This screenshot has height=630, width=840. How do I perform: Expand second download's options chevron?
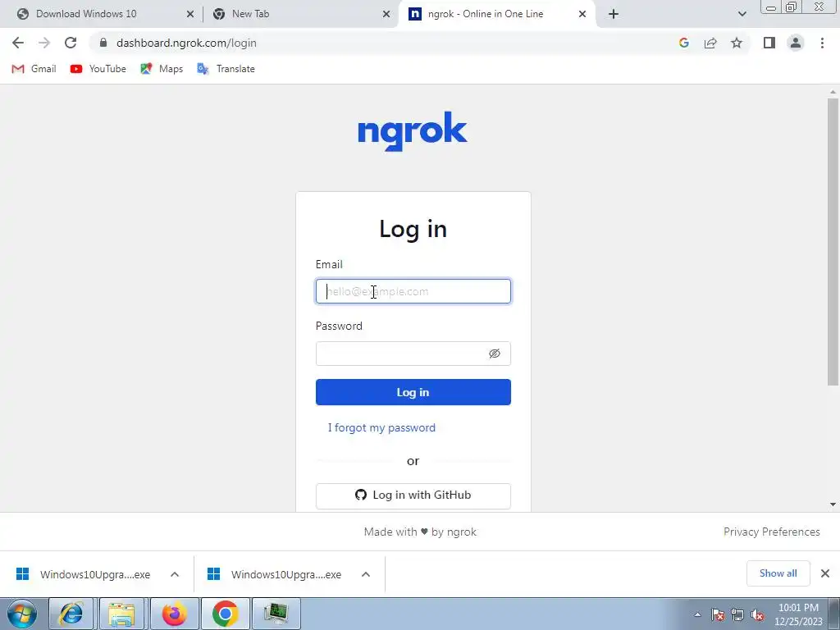click(x=366, y=574)
